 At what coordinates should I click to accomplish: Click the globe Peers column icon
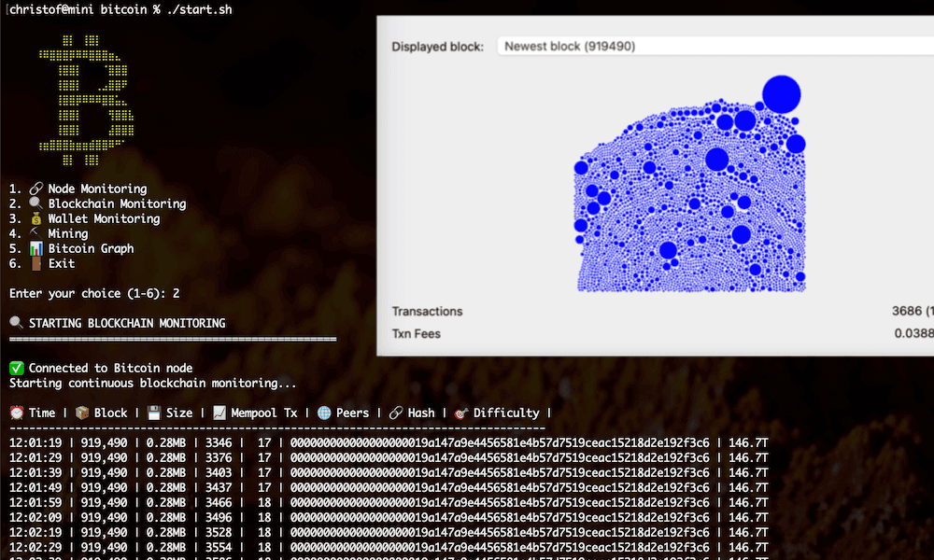pyautogui.click(x=322, y=413)
